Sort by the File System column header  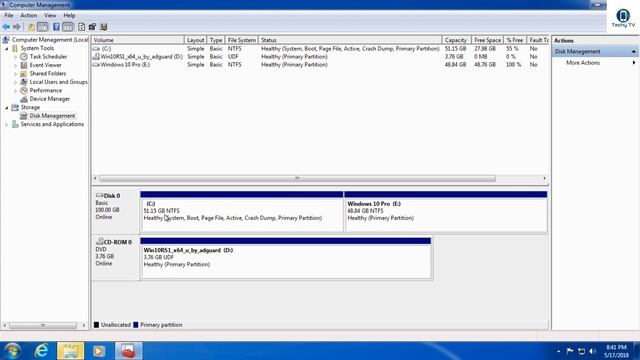point(242,40)
